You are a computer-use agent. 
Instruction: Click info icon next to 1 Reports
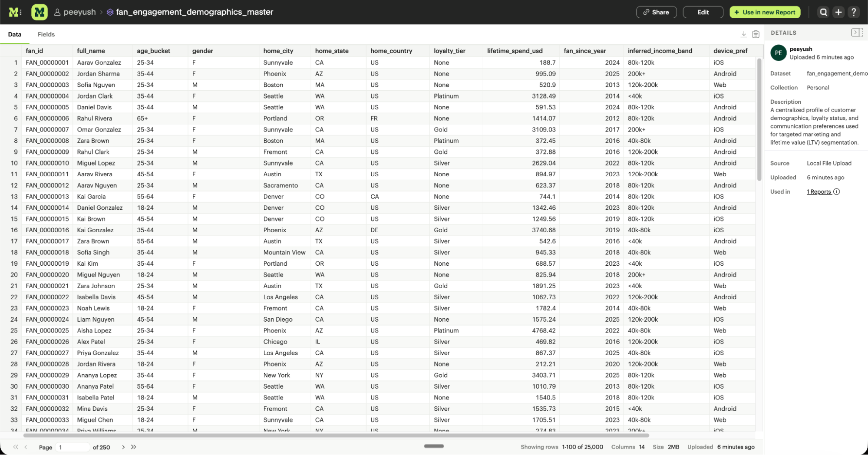pos(837,191)
